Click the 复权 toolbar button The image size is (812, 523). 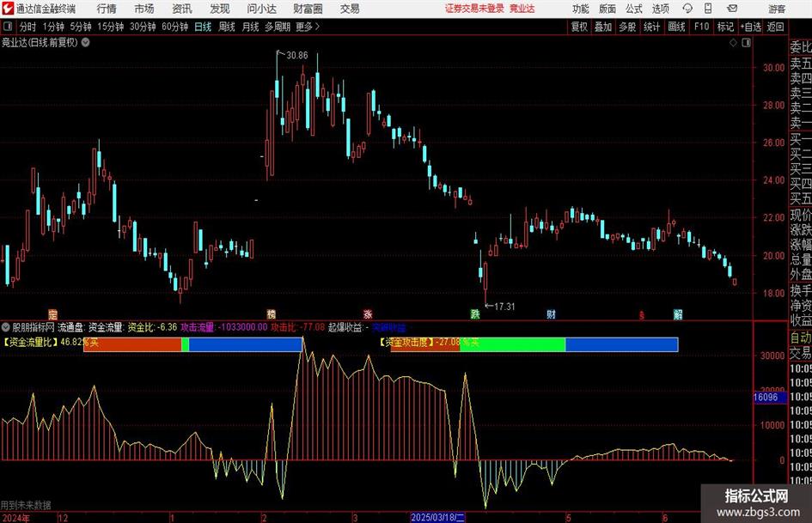(x=579, y=27)
